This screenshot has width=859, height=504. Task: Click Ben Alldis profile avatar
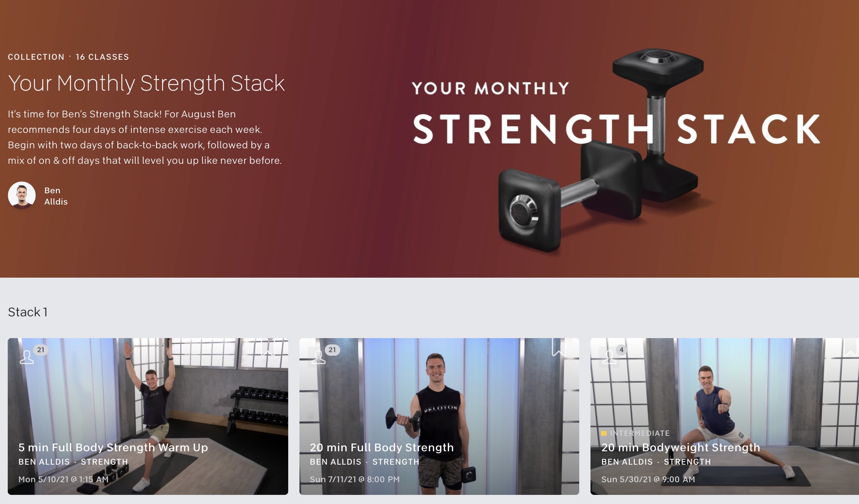tap(22, 195)
